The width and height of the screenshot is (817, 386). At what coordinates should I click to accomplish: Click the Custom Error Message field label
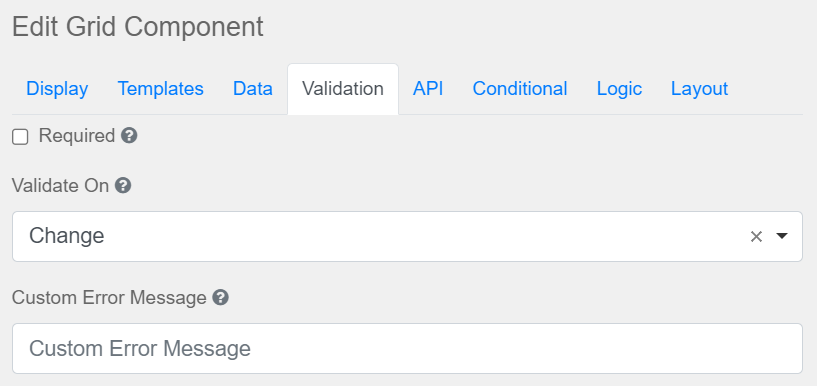pyautogui.click(x=109, y=298)
